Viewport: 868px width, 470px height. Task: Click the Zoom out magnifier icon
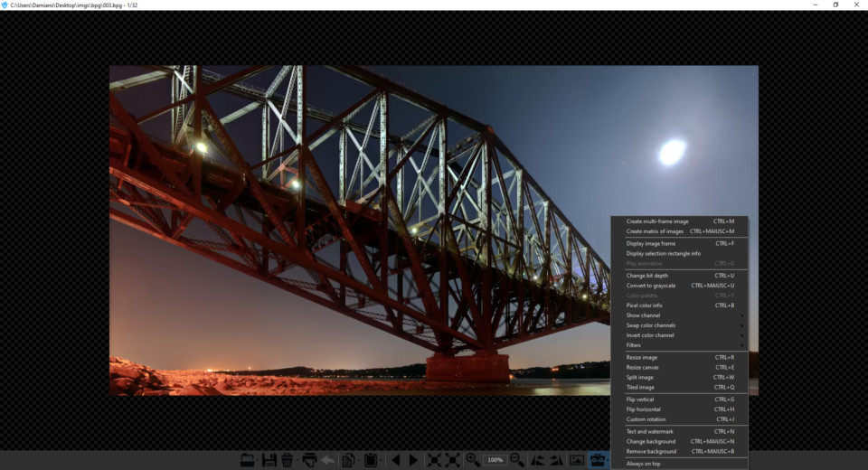(517, 460)
